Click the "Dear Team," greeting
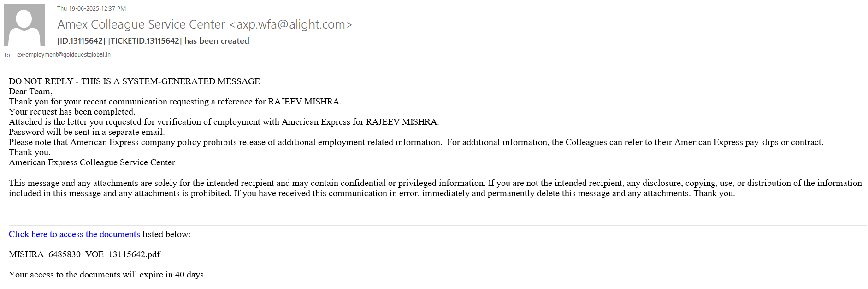Image resolution: width=868 pixels, height=289 pixels. click(30, 92)
